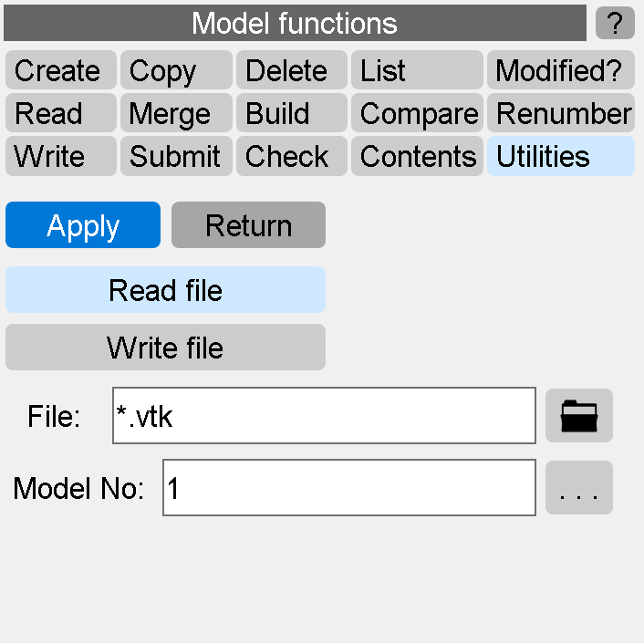Select the Compare function
This screenshot has width=644, height=644.
(416, 114)
